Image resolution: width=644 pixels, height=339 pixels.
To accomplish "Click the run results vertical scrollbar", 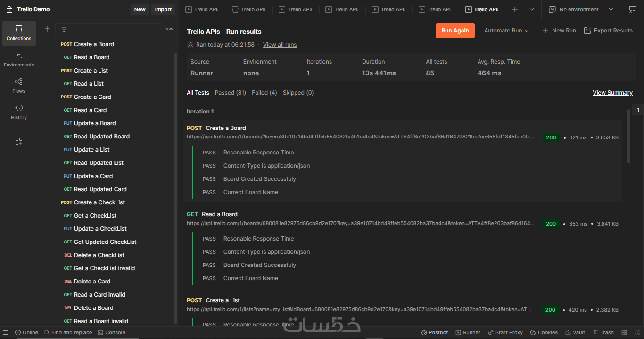I will pyautogui.click(x=628, y=137).
